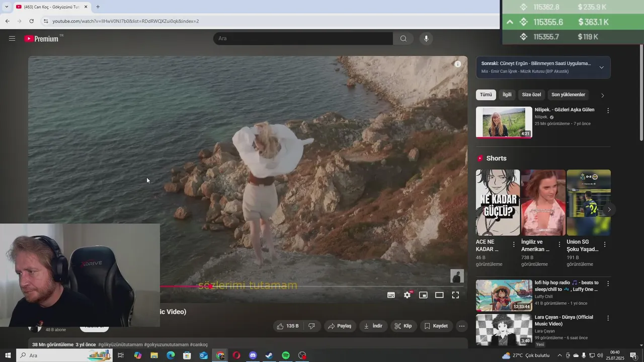Click the #canKoç hashtag link

coord(199,344)
